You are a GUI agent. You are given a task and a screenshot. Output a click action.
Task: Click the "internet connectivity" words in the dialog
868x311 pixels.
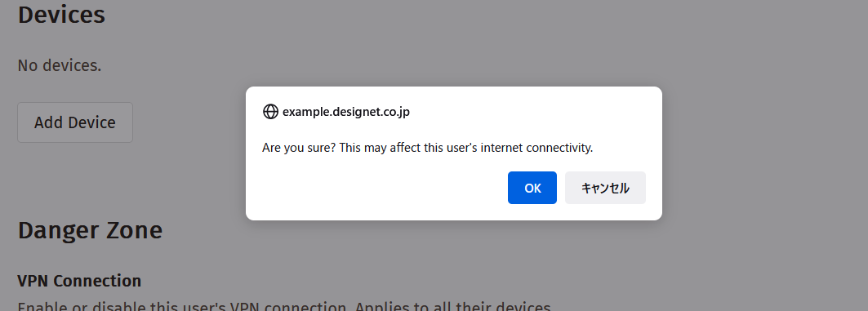click(x=536, y=148)
